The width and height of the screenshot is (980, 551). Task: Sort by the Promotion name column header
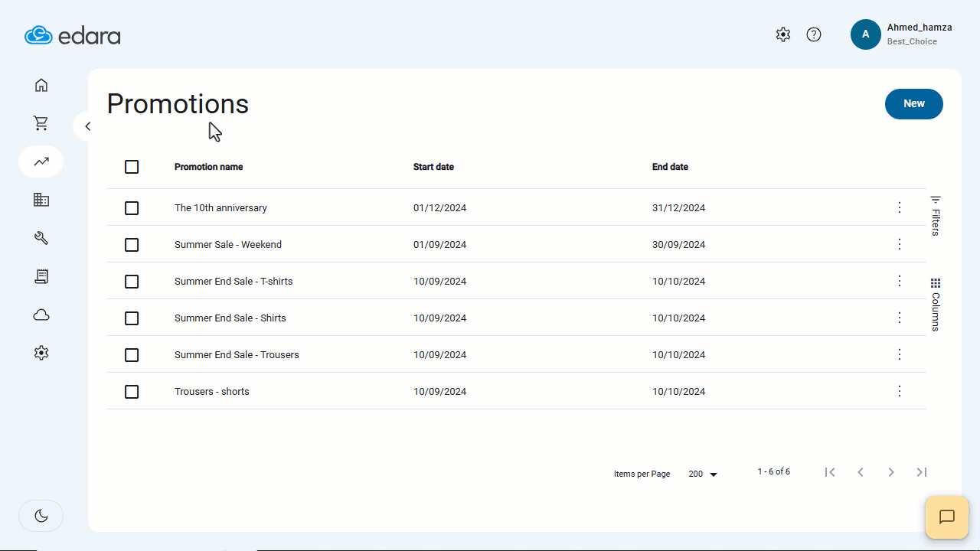point(209,167)
